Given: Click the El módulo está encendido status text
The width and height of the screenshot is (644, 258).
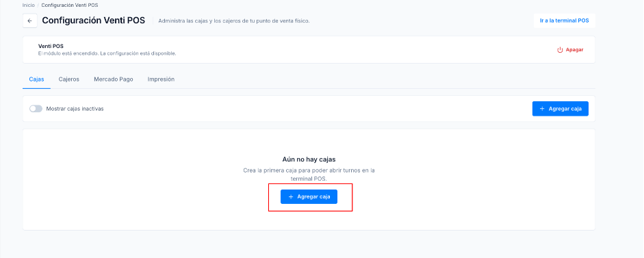Looking at the screenshot, I should click(x=107, y=53).
